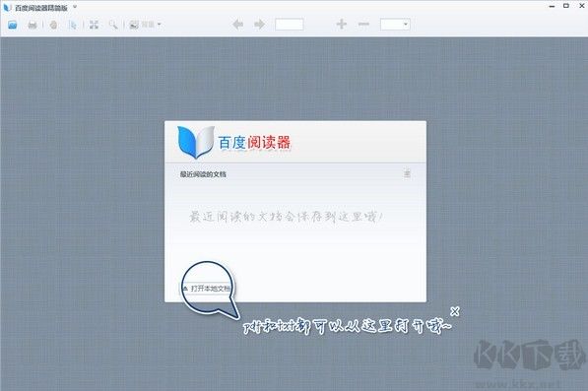588x391 pixels.
Task: Click the Baidu Reader app icon in title bar
Action: click(7, 8)
